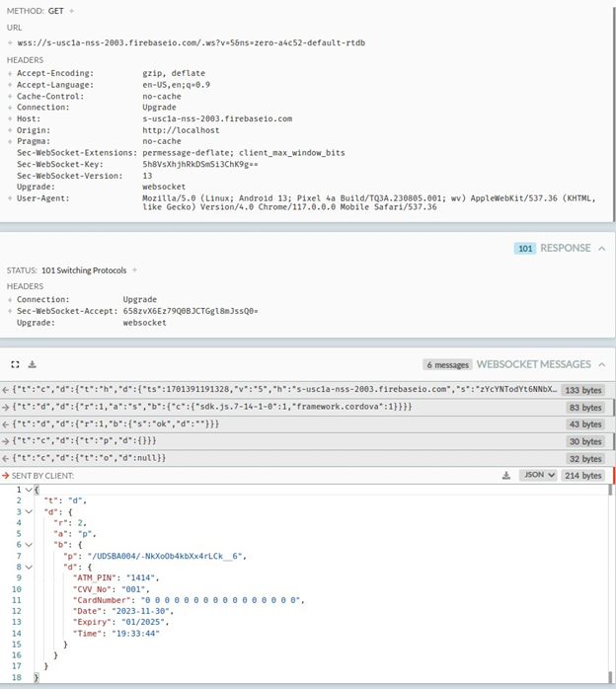The width and height of the screenshot is (616, 689).
Task: Click the plus icon beside Accept-Encoding header
Action: pyautogui.click(x=10, y=73)
